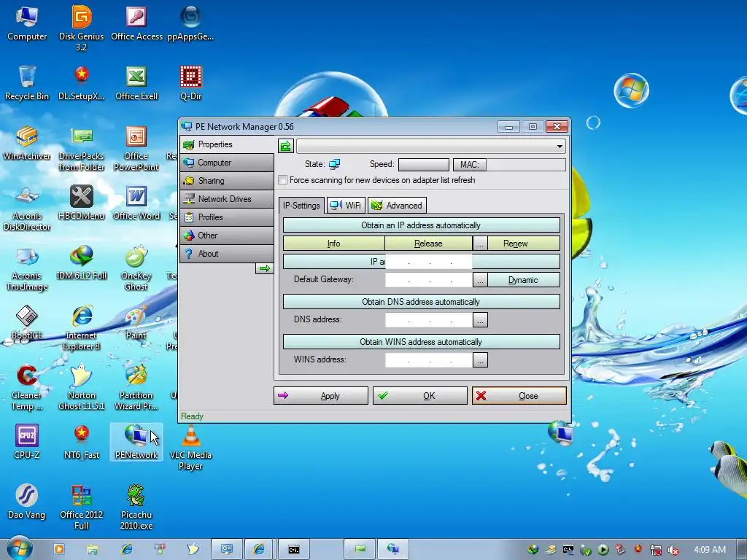Launch Office Exell shortcut
This screenshot has height=560, width=747.
coord(136,83)
